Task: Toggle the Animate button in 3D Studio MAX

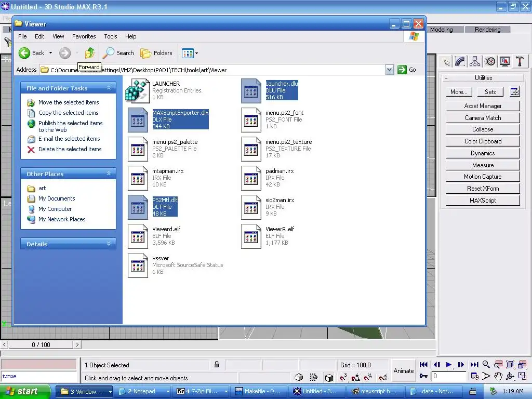Action: click(403, 371)
